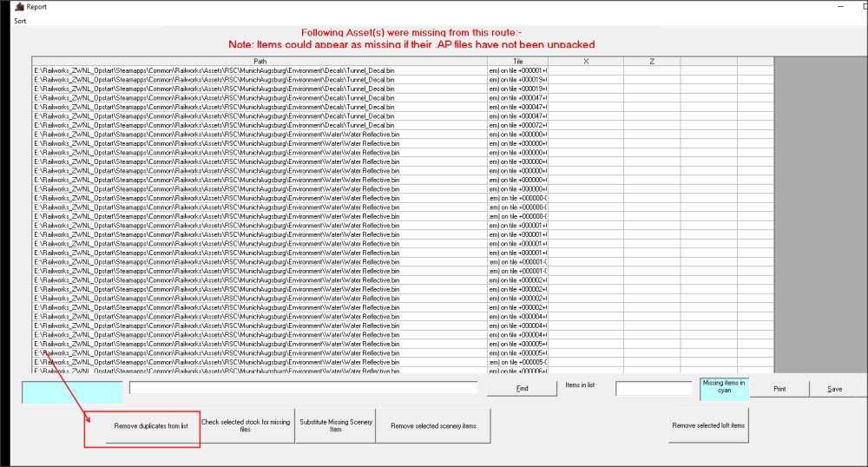
Task: Click the Tile column header
Action: (517, 61)
